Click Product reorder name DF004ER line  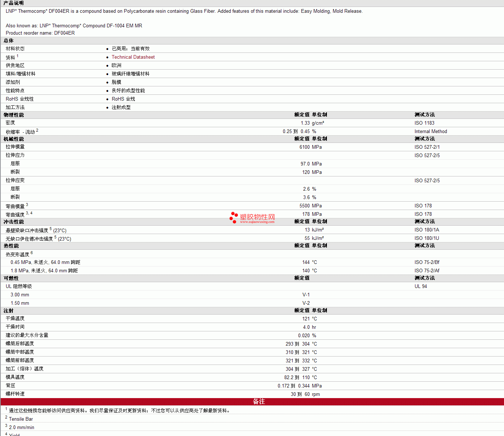[40, 33]
